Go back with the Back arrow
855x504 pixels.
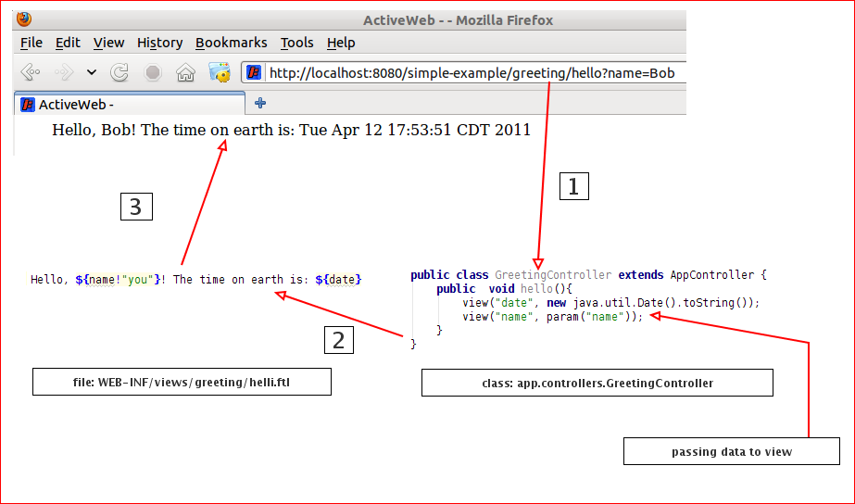tap(30, 72)
